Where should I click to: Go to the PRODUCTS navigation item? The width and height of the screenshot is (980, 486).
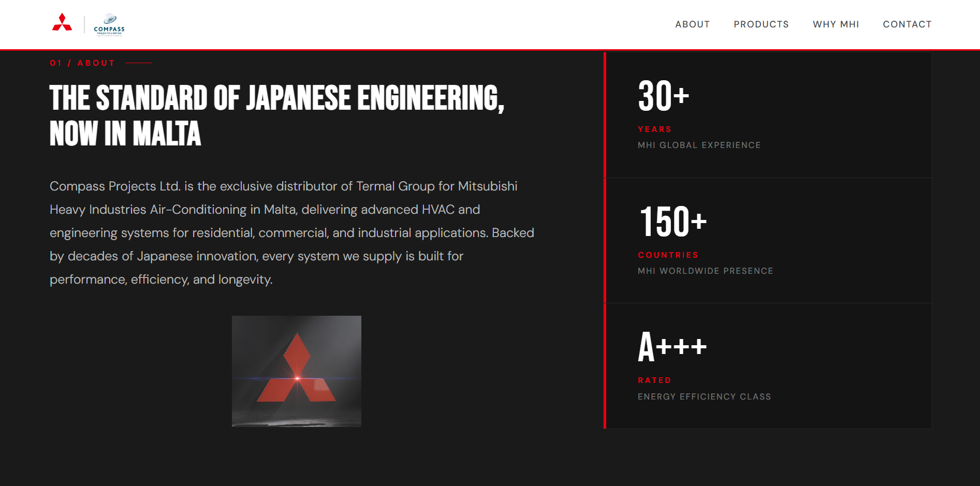pyautogui.click(x=761, y=24)
